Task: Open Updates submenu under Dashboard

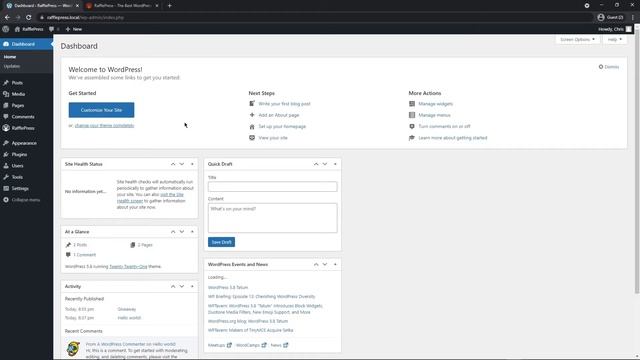Action: [x=12, y=66]
